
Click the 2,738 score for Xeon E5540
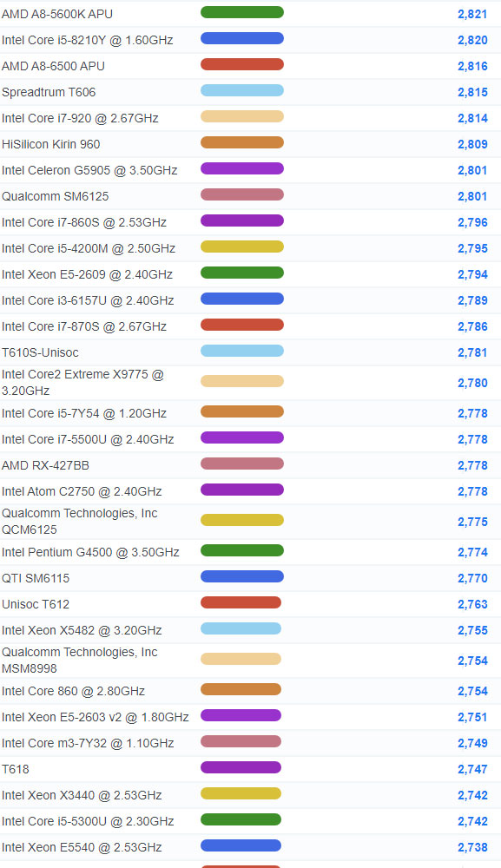[x=472, y=847]
